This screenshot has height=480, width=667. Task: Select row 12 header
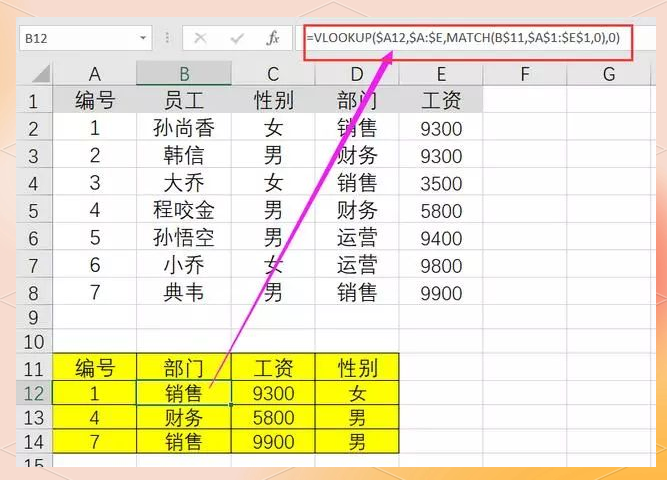click(x=34, y=393)
